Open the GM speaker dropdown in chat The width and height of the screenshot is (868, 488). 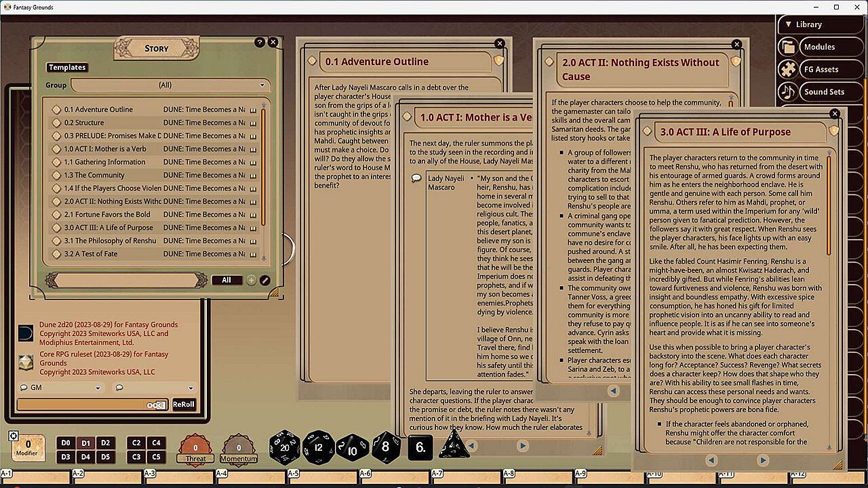pos(60,388)
